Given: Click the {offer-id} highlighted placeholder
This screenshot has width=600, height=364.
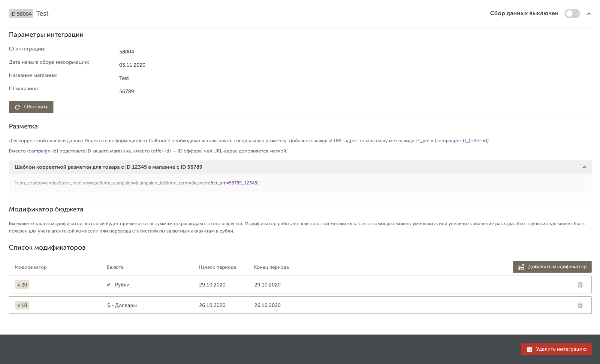Looking at the screenshot, I should pos(161,151).
